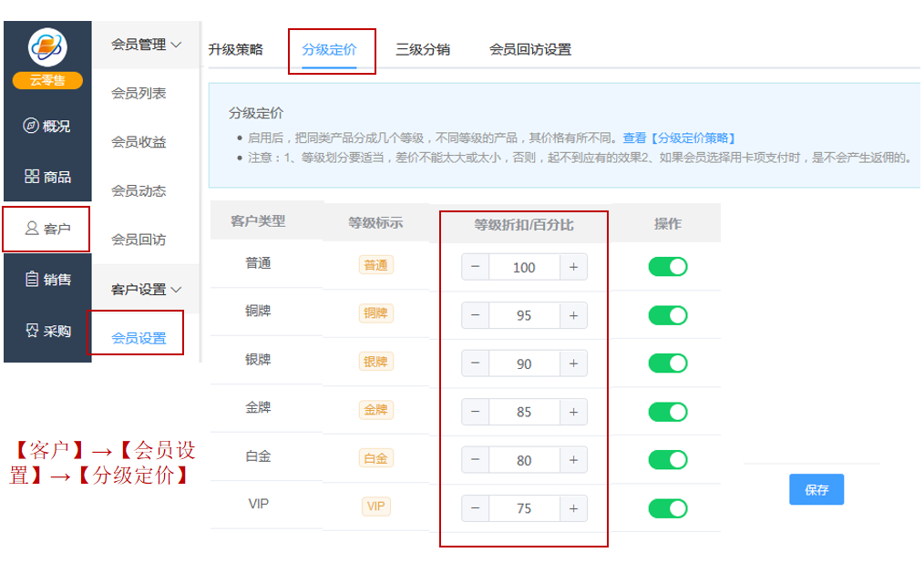Toggle the 白金 level switch

coord(668,460)
